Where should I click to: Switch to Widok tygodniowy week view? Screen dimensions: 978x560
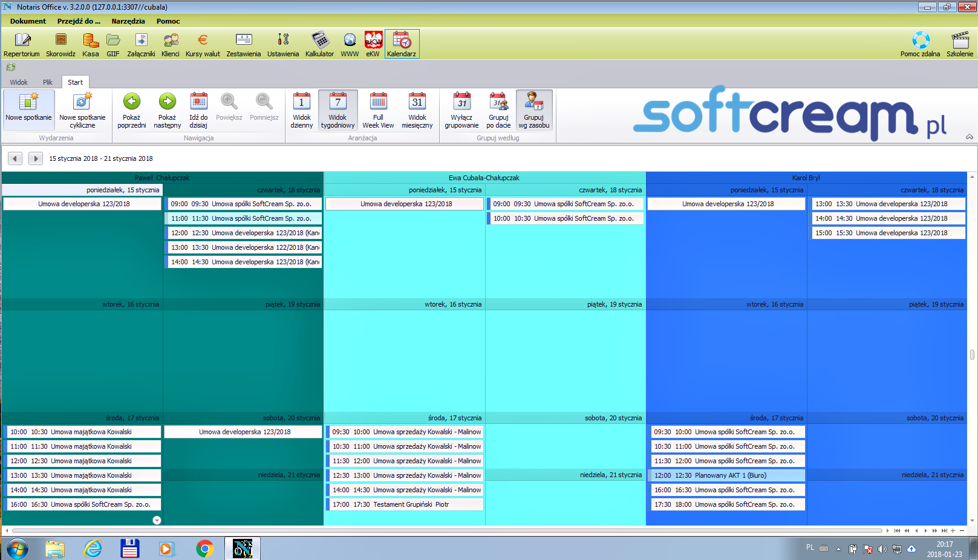coord(338,110)
